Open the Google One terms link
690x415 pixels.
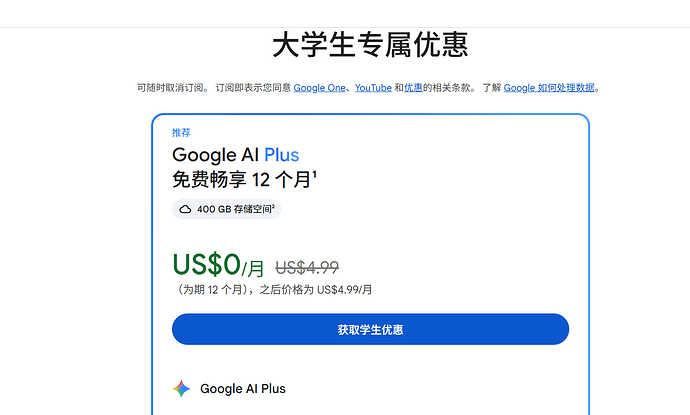(x=319, y=88)
